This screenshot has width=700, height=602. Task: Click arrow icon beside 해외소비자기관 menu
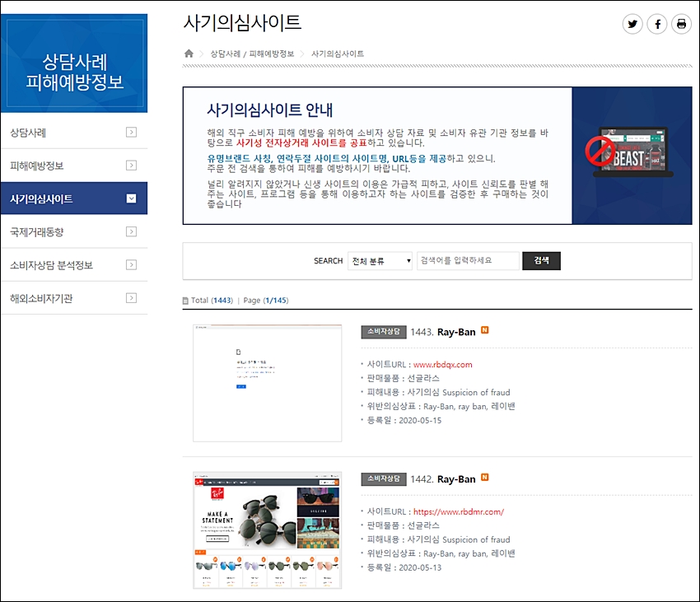pos(131,298)
